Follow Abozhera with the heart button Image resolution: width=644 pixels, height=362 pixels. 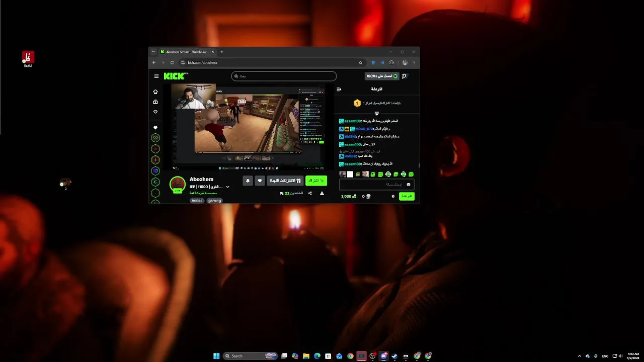pyautogui.click(x=260, y=180)
